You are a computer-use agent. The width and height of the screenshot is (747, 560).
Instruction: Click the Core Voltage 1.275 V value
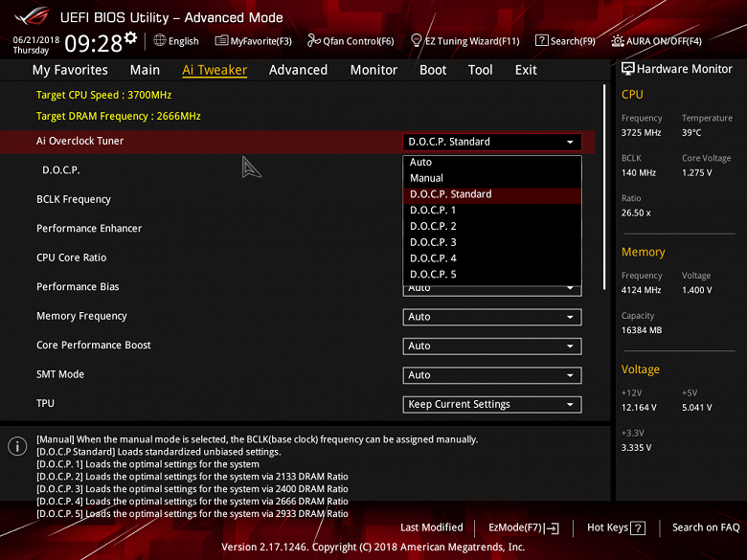click(697, 173)
